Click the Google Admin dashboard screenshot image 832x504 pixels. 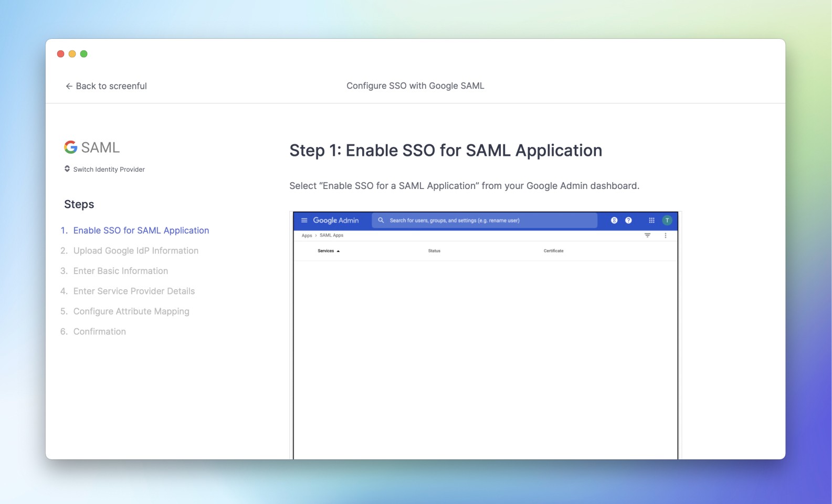pos(486,335)
